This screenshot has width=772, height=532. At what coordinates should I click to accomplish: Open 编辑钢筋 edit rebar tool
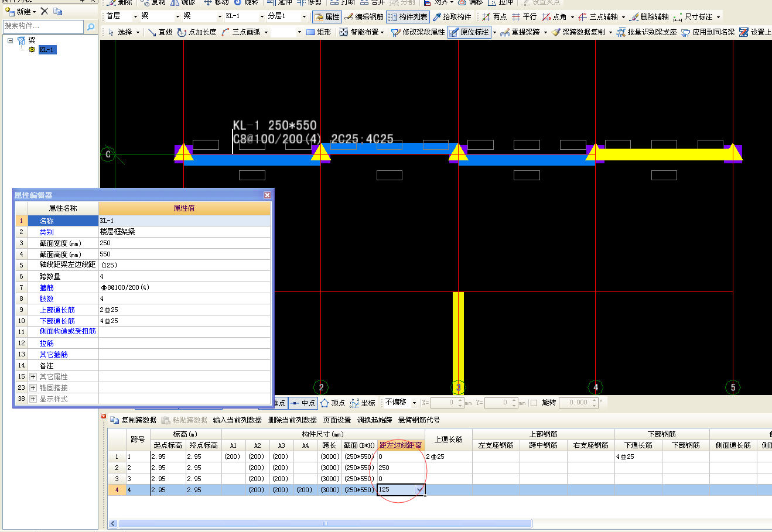(364, 16)
